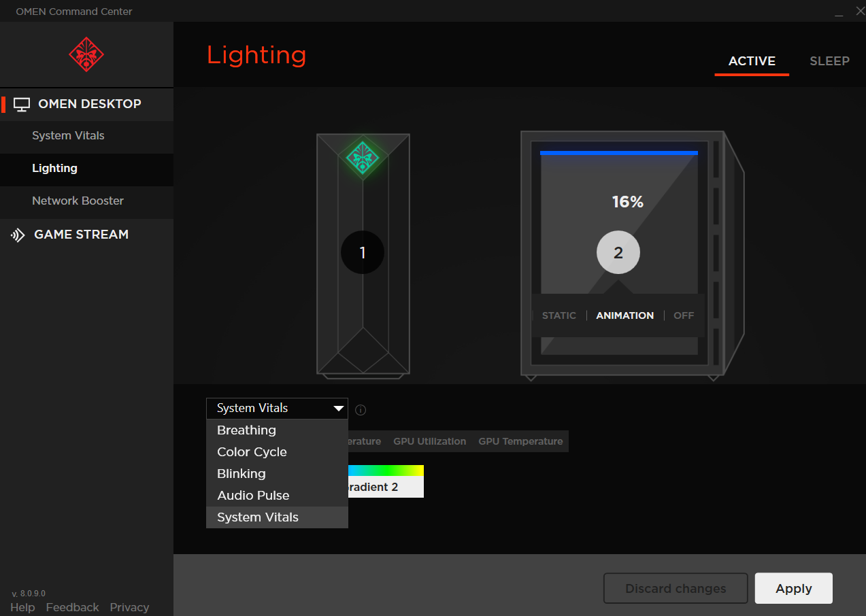Click the Discard changes button
The width and height of the screenshot is (866, 616).
676,589
